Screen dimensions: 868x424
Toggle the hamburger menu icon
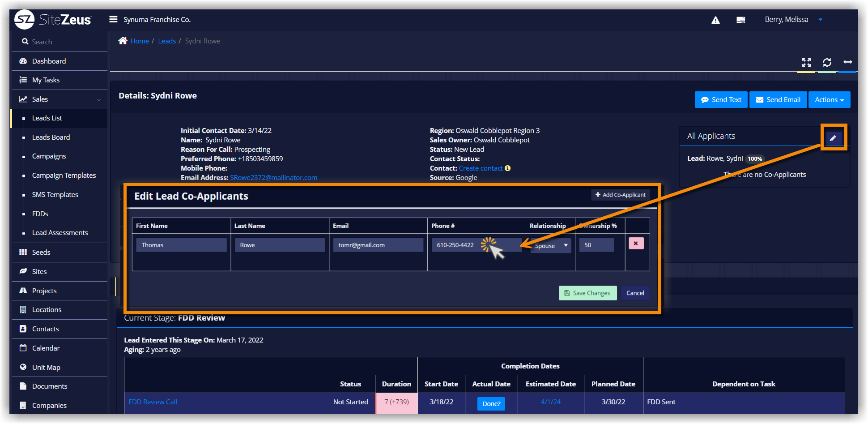[113, 19]
